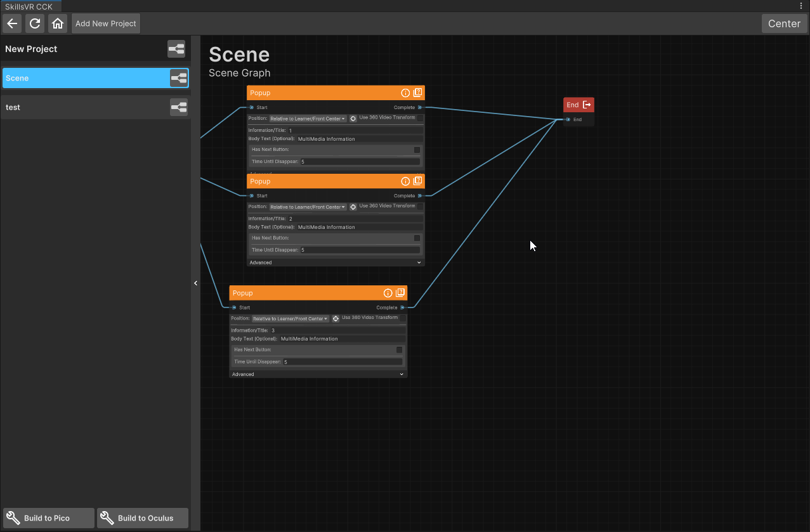Select Start port of Popup titled 3
810x532 pixels.
click(234, 308)
